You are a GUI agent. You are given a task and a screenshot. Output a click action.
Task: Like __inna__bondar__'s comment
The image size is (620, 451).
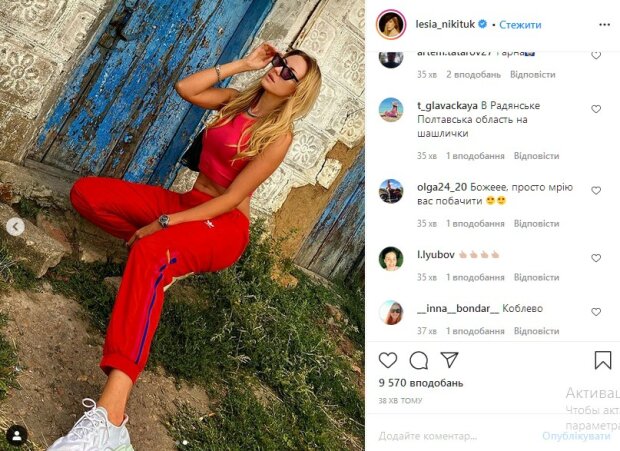point(596,312)
